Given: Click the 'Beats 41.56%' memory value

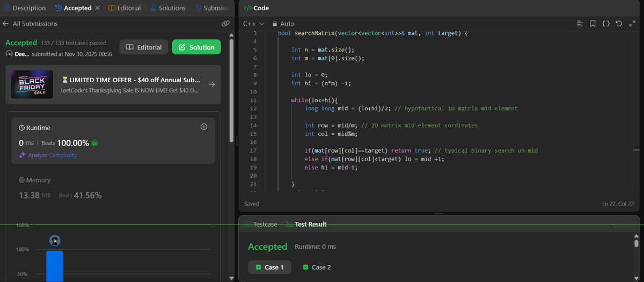Looking at the screenshot, I should coord(80,196).
